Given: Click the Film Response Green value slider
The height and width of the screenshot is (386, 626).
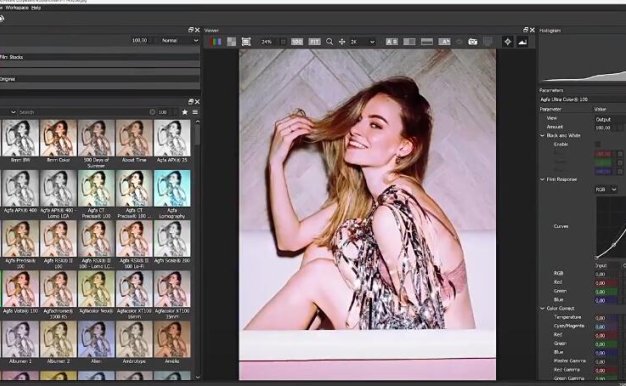Looking at the screenshot, I should (x=606, y=291).
